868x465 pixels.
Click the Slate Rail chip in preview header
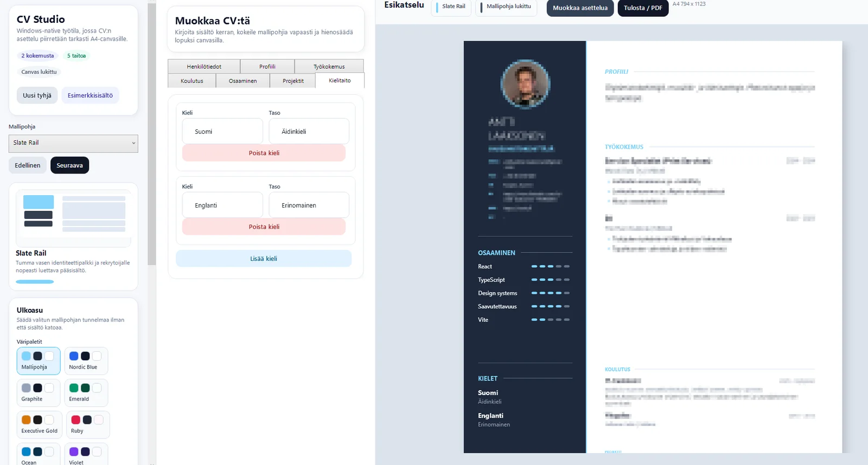pyautogui.click(x=451, y=7)
